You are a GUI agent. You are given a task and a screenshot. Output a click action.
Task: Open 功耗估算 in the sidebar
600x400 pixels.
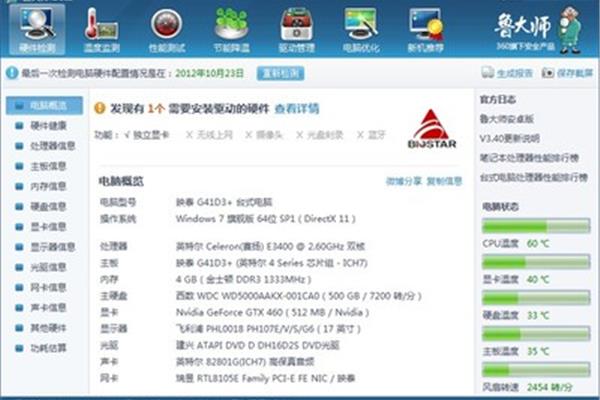pos(48,348)
